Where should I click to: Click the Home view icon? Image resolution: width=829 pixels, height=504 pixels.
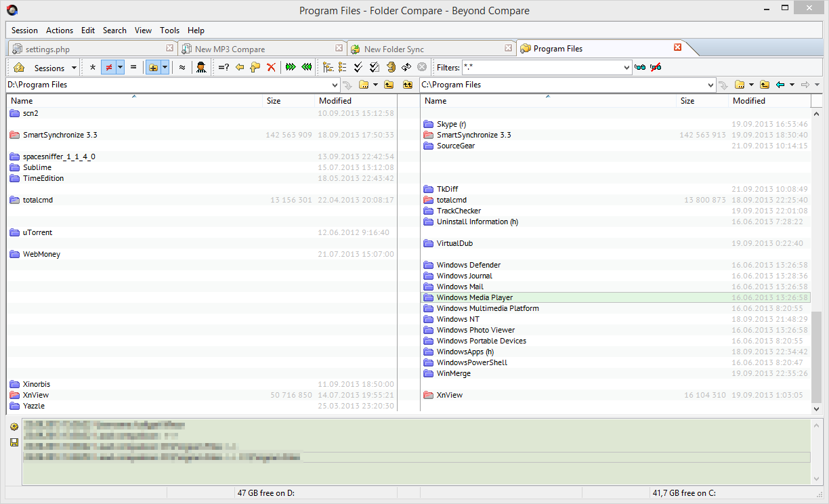click(x=19, y=68)
